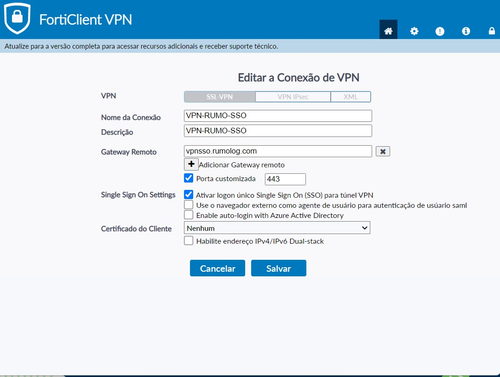Enable IPv4/IPv6 Dual-stack address checkbox

pyautogui.click(x=188, y=240)
